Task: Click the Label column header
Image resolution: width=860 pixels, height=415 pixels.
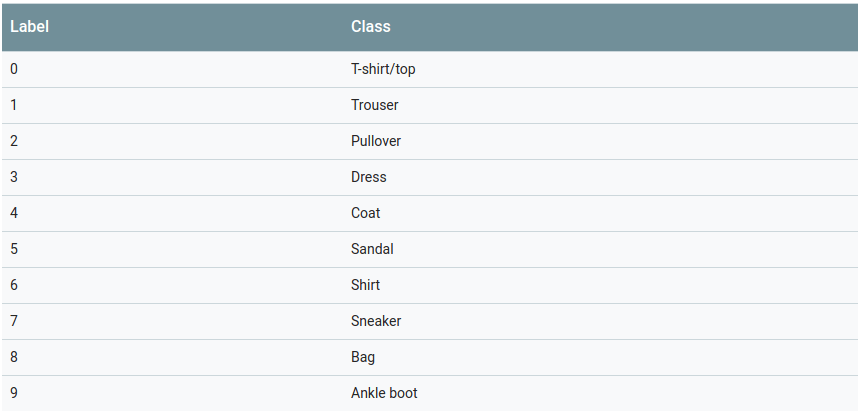Action: [x=30, y=27]
